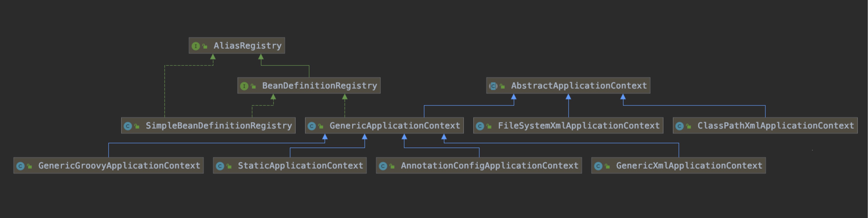Screen dimensions: 868x218
Task: Click the green public-visibility marker on AliasRegistry
Action: [x=205, y=46]
